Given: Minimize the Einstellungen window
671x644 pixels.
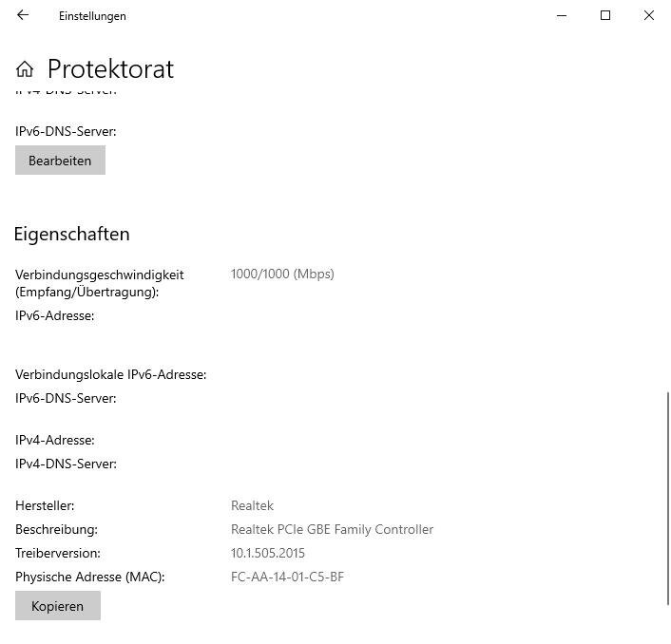Looking at the screenshot, I should coord(562,15).
